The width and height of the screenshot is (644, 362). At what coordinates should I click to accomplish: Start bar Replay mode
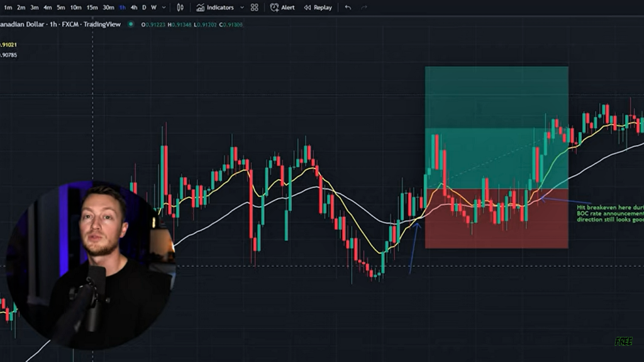click(318, 8)
